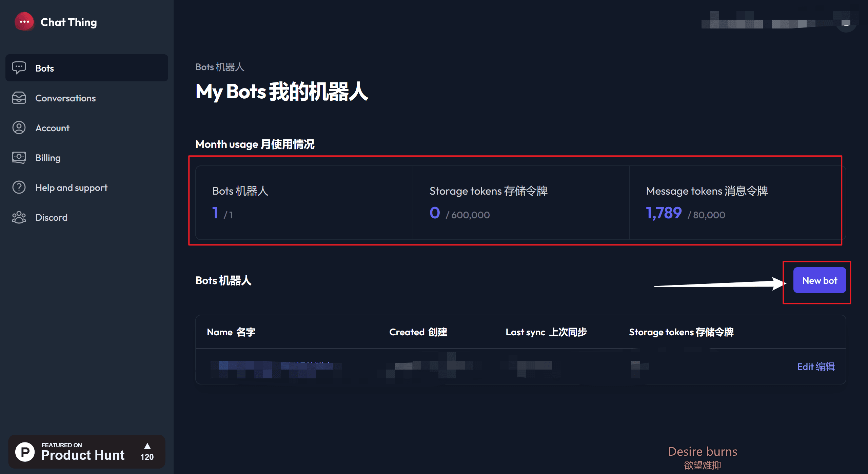Upvote via the Product Hunt triangle arrow
Viewport: 868px width, 474px height.
147,446
